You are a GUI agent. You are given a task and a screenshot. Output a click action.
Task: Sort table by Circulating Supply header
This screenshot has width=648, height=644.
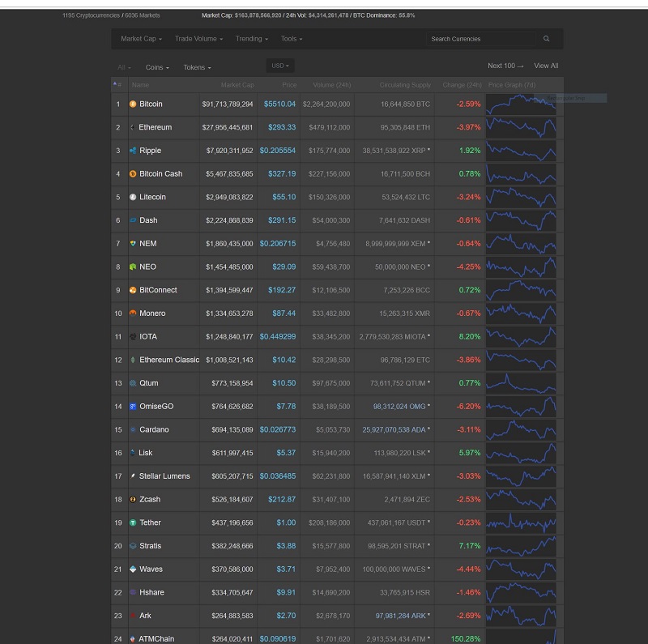[405, 85]
